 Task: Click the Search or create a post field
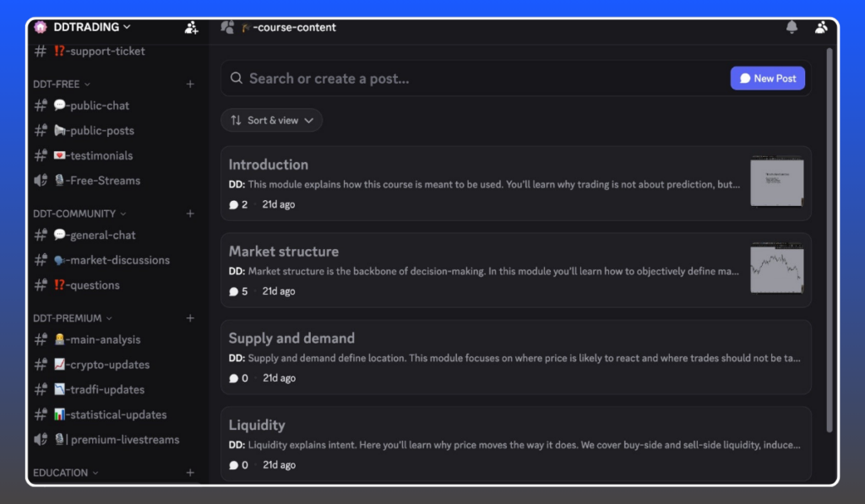[x=473, y=79]
